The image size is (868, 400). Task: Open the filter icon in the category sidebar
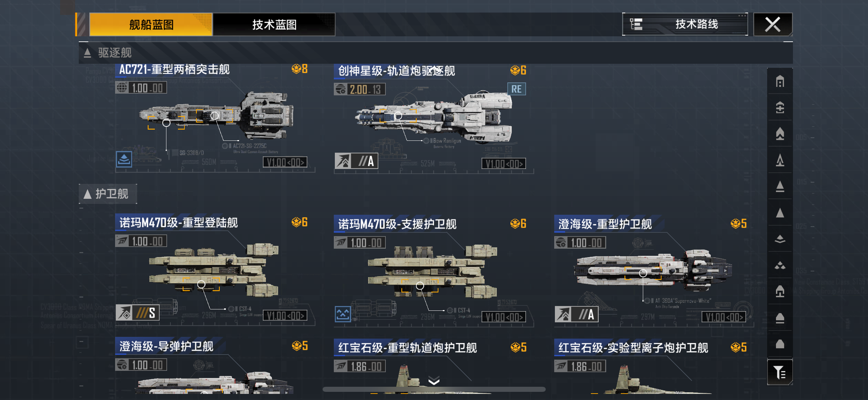pos(780,372)
